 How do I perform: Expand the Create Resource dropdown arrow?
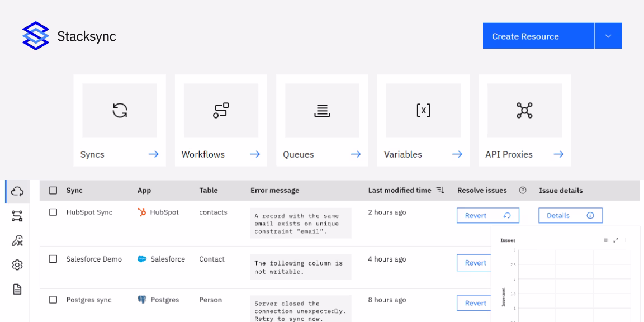pos(608,36)
